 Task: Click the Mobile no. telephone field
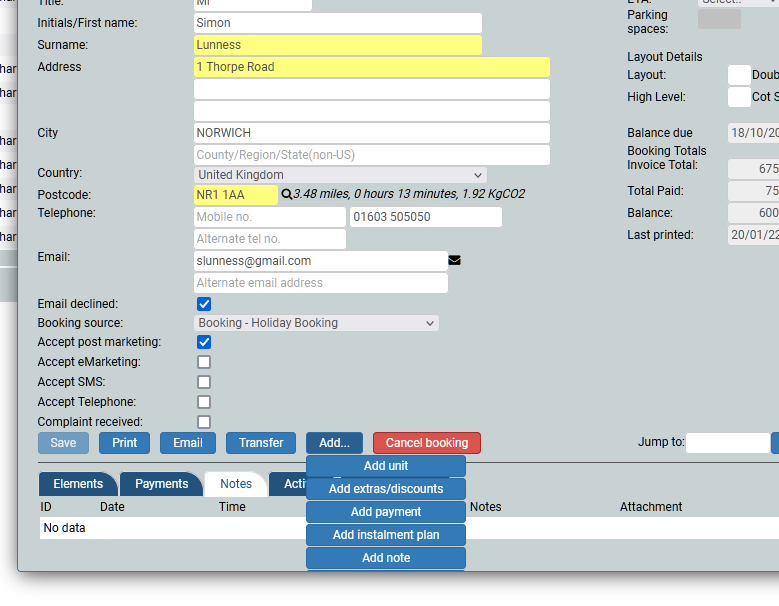click(x=270, y=217)
